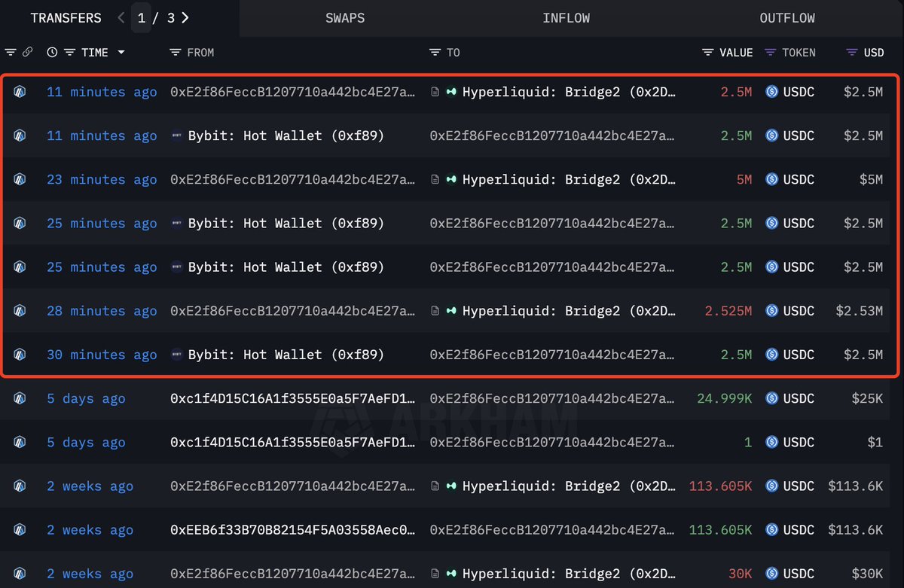Click the 2.525M value cell
Screen dimensions: 904x588
pyautogui.click(x=728, y=311)
